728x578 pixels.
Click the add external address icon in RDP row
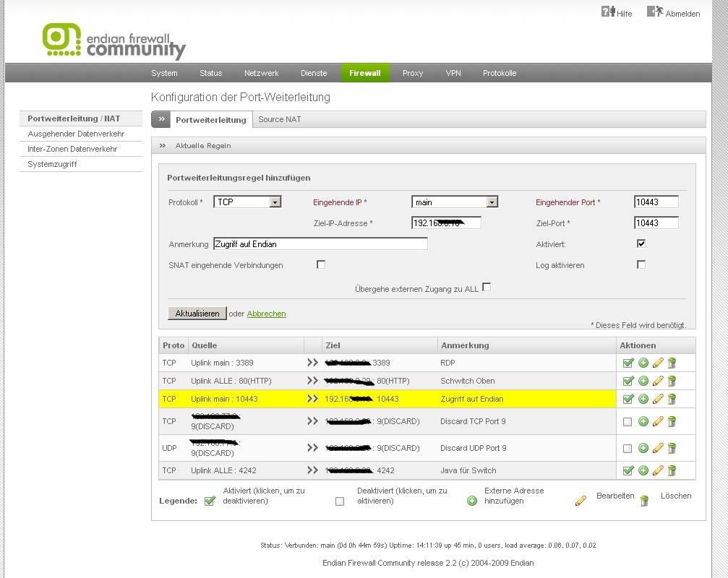[643, 363]
